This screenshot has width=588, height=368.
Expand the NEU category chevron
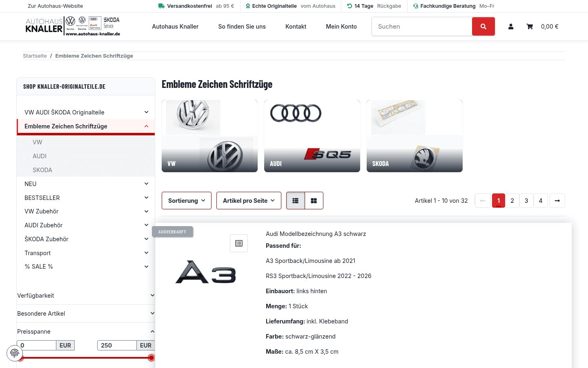[x=146, y=184]
